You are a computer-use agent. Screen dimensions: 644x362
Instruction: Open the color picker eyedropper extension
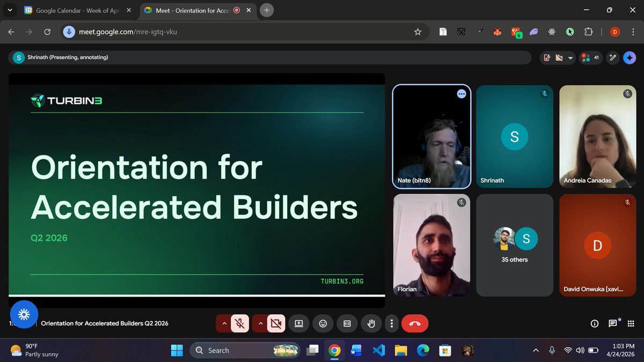pos(479,32)
